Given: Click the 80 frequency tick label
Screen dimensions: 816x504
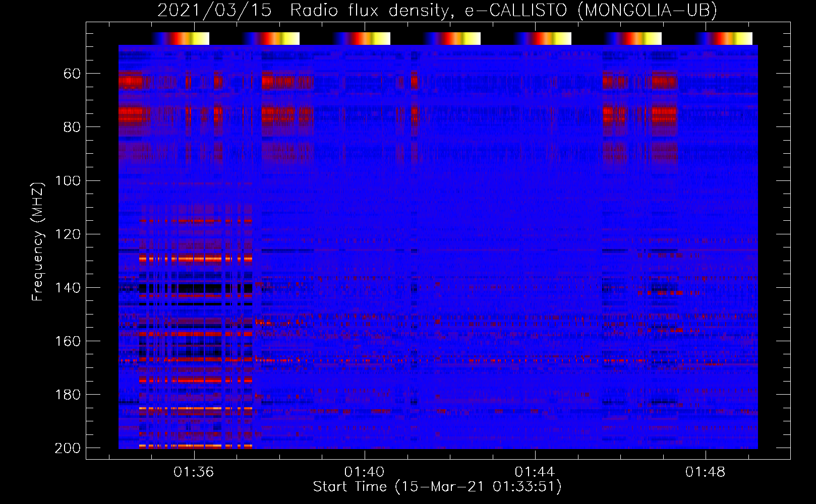Looking at the screenshot, I should coord(72,127).
